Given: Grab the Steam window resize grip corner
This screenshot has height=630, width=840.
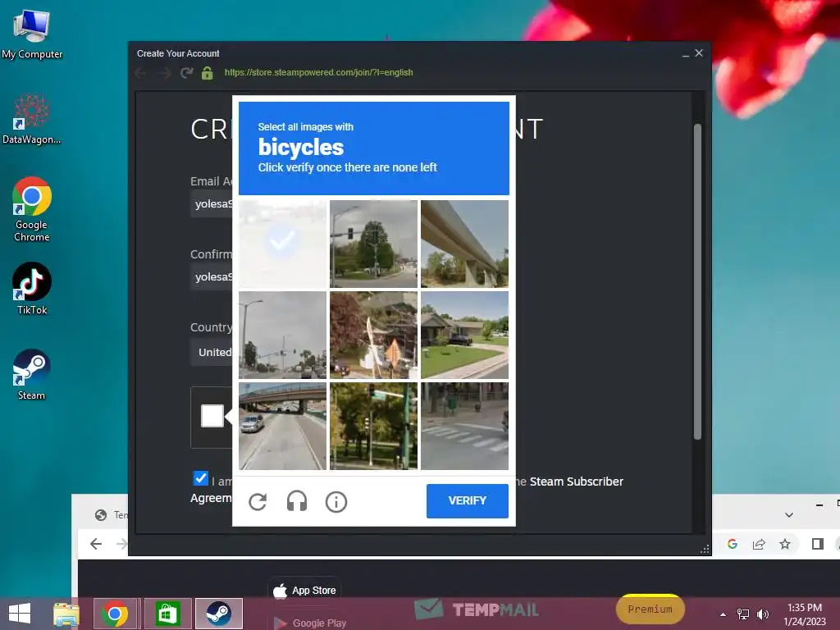Looking at the screenshot, I should pos(705,549).
